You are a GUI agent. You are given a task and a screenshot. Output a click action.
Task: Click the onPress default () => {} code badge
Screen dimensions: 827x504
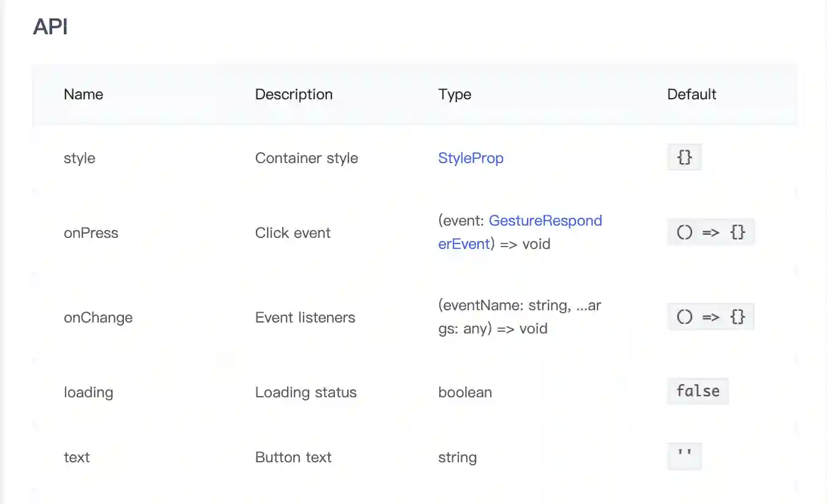(710, 232)
